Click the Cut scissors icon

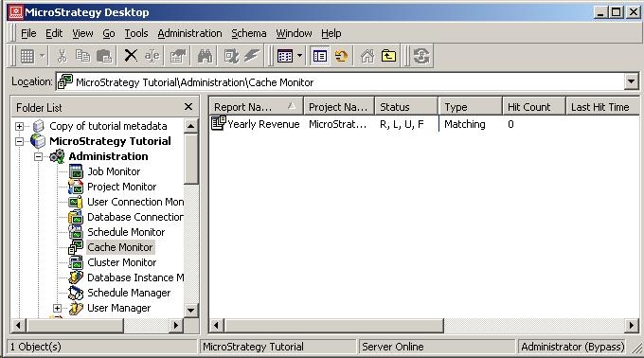(x=62, y=56)
